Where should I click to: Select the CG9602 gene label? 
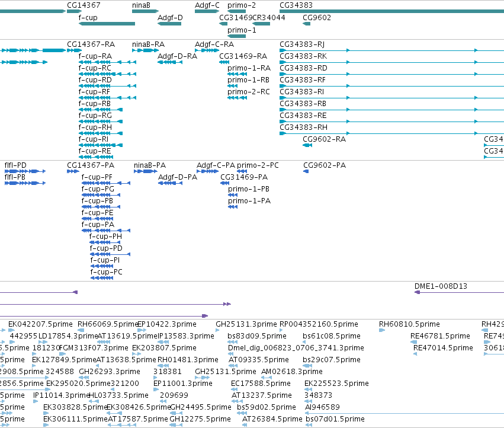pos(317,18)
